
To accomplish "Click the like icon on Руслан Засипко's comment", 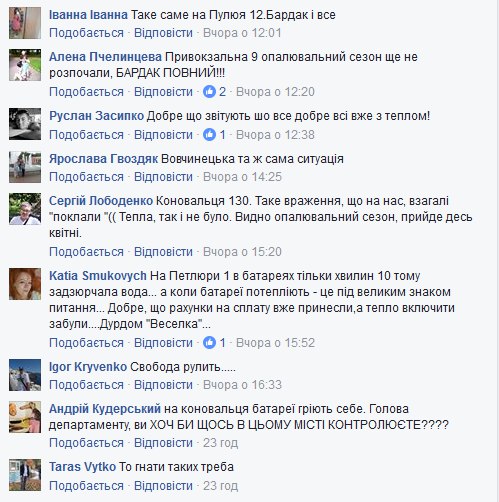I will 209,135.
